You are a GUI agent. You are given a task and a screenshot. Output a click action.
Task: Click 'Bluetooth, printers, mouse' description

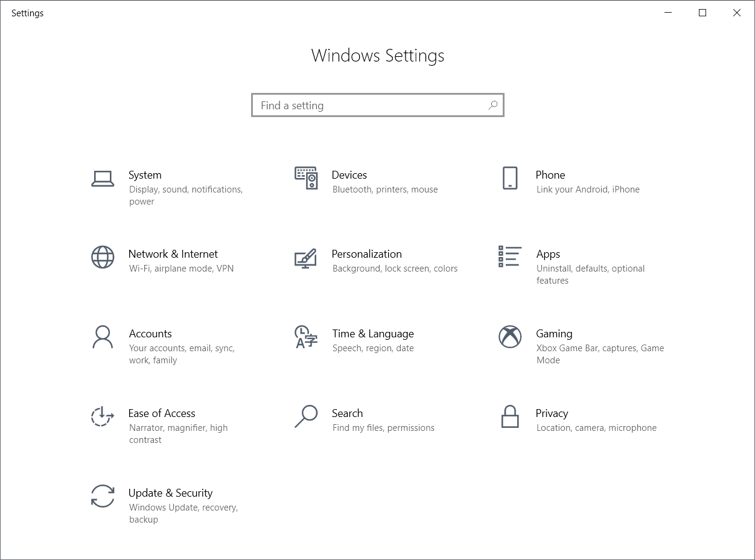(x=385, y=189)
